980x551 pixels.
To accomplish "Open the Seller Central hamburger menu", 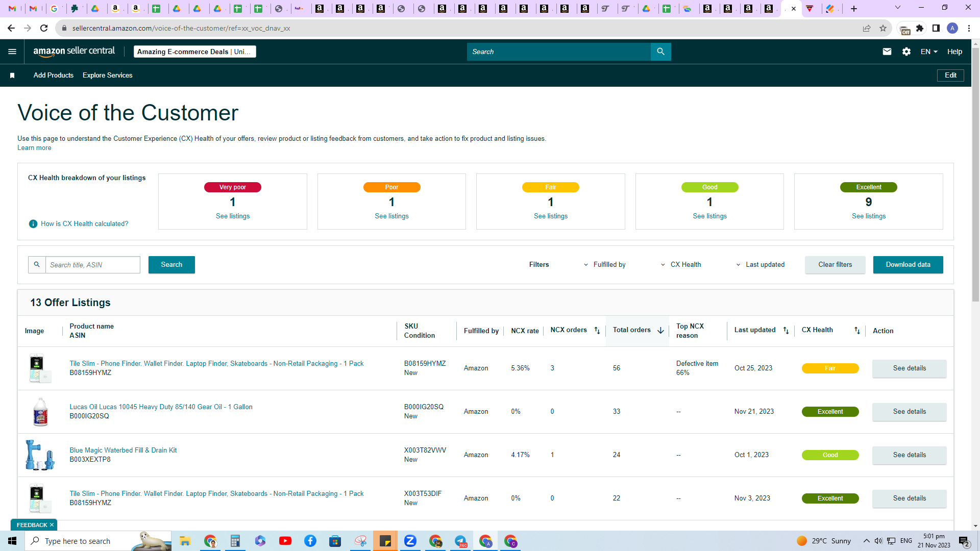I will point(12,52).
